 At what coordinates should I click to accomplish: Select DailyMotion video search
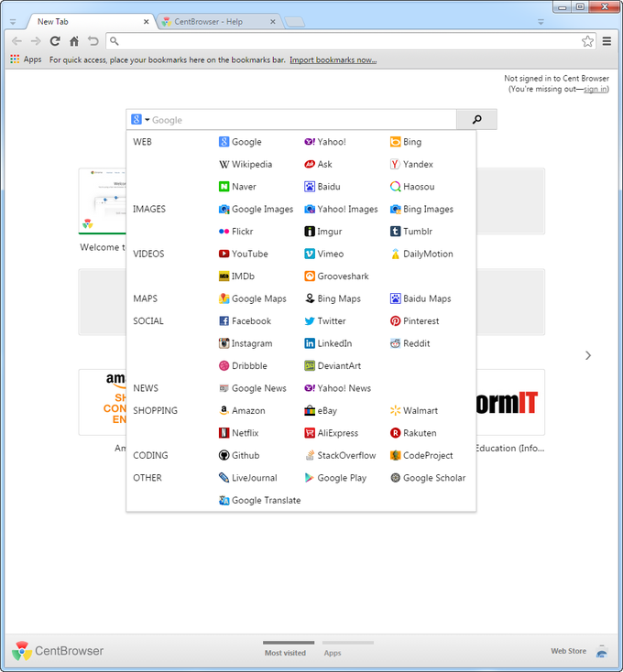(421, 254)
